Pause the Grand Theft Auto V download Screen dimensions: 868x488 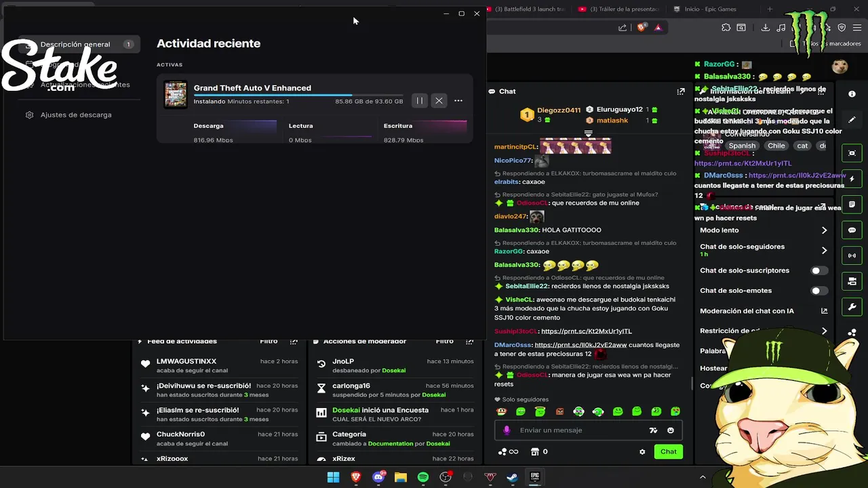click(420, 101)
